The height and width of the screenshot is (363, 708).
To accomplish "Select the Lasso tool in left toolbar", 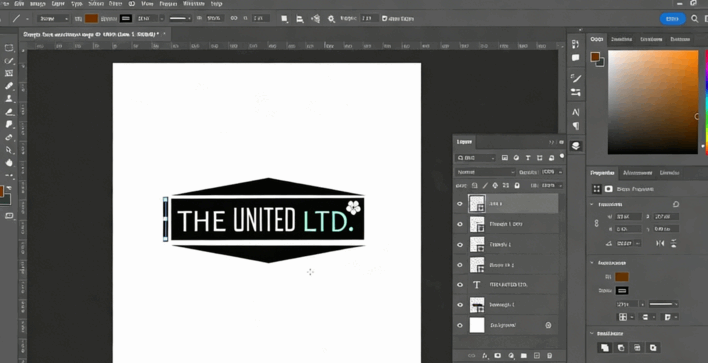I will coord(9,60).
